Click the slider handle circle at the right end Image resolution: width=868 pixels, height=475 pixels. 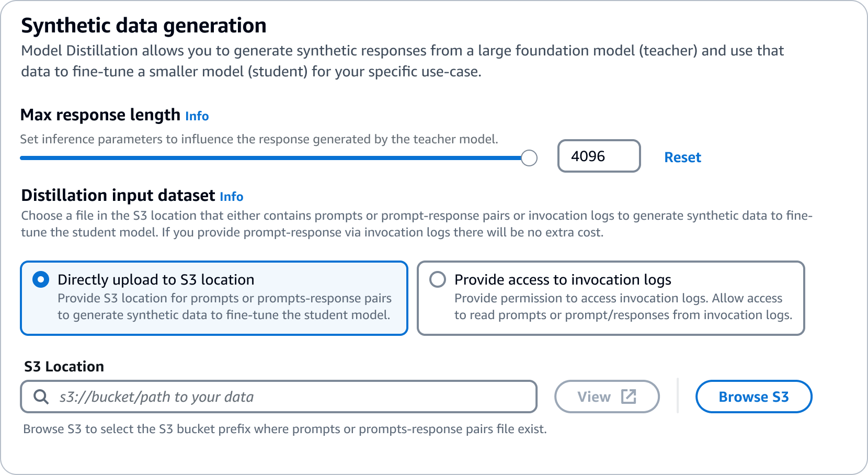[529, 156]
